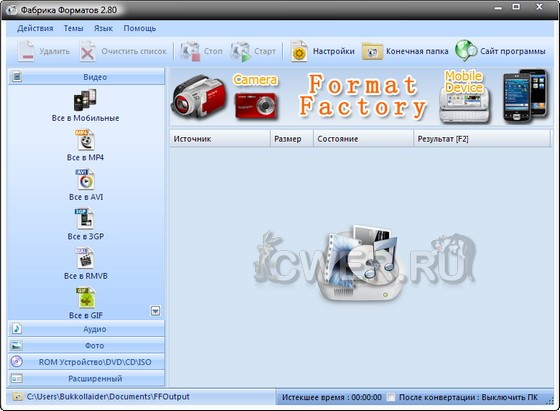Click the picture icon beside Фото

tap(17, 345)
